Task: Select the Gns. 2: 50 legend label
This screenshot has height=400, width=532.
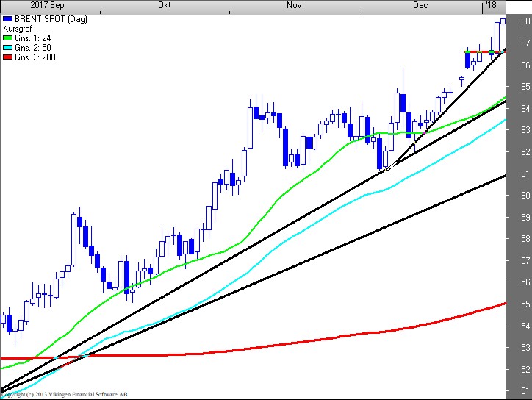Action: tap(32, 48)
